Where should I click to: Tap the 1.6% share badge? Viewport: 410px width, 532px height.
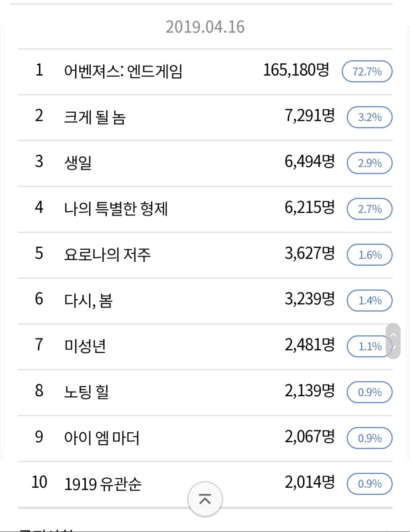pyautogui.click(x=369, y=255)
